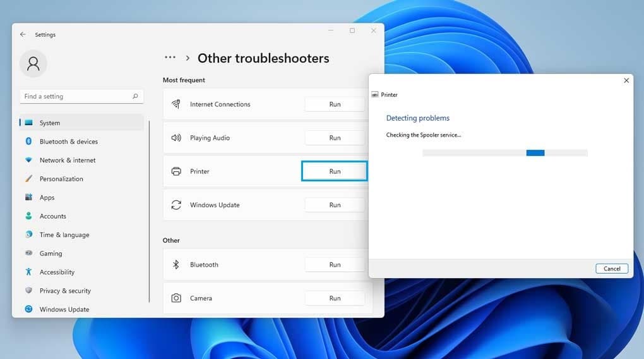Run the Bluetooth troubleshooter

pos(335,264)
